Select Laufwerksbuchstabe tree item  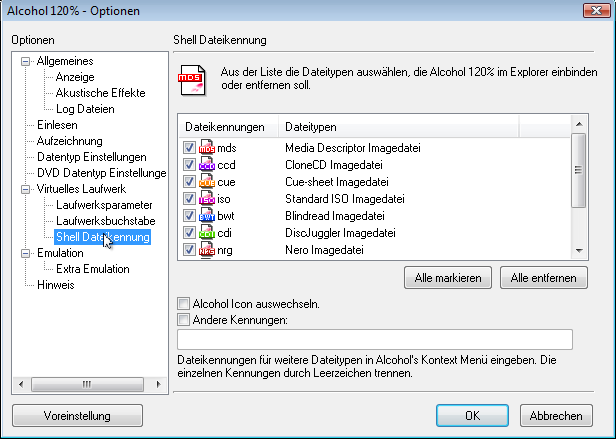click(x=106, y=221)
